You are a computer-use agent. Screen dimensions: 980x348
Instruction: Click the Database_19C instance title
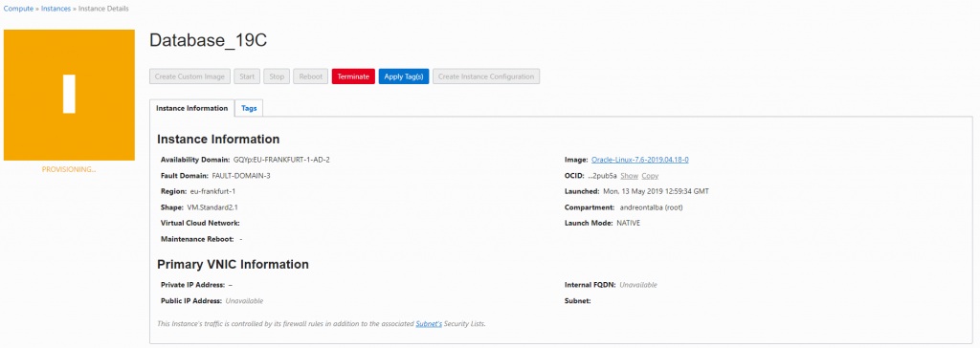coord(208,40)
